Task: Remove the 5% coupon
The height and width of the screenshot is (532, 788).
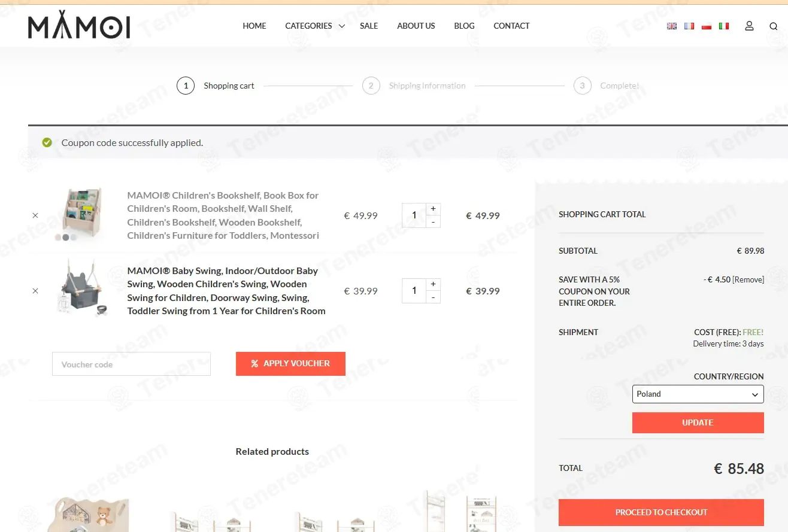Action: (x=748, y=279)
